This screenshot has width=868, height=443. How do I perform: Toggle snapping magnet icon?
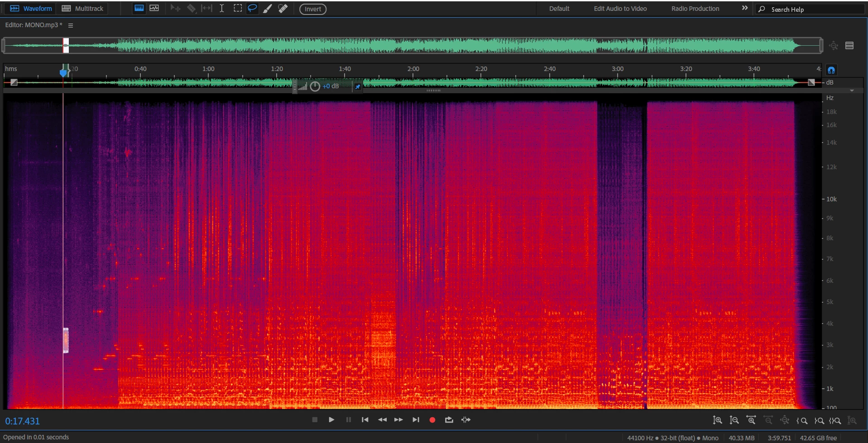click(831, 70)
